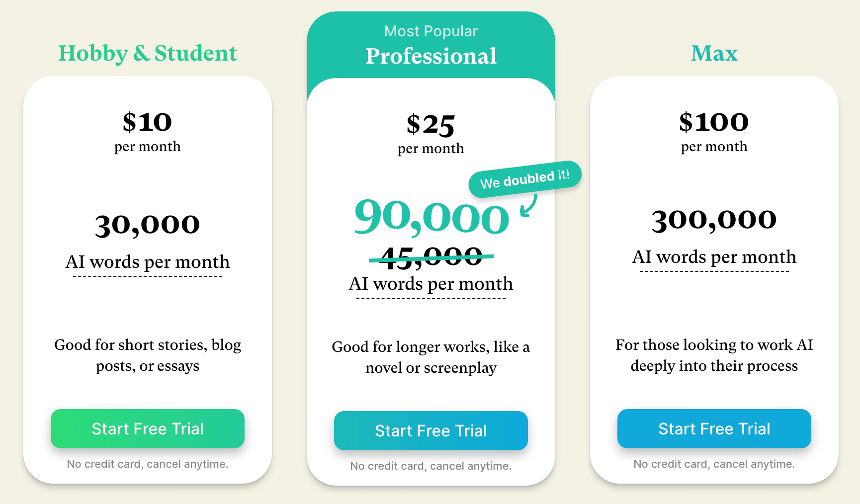Click 'No credit card, cancel anytime' under Professional plan
This screenshot has width=860, height=504.
pyautogui.click(x=430, y=466)
